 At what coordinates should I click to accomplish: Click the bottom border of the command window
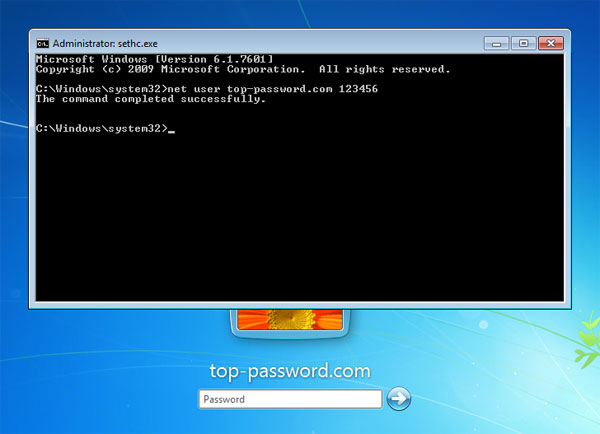(300, 305)
